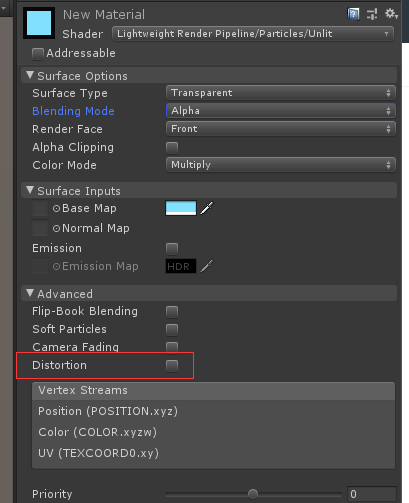Screen dimensions: 409x503
Task: Open the Shader dropdown
Action: coord(253,34)
